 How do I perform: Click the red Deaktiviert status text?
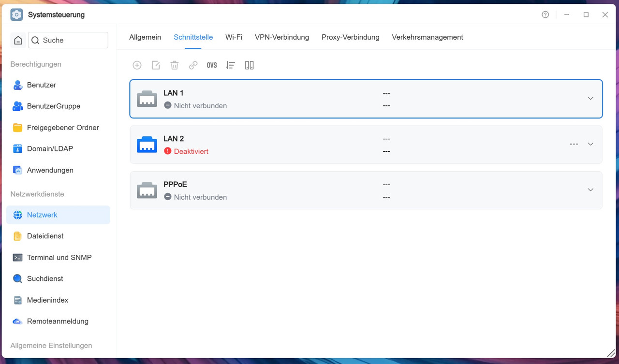[191, 151]
